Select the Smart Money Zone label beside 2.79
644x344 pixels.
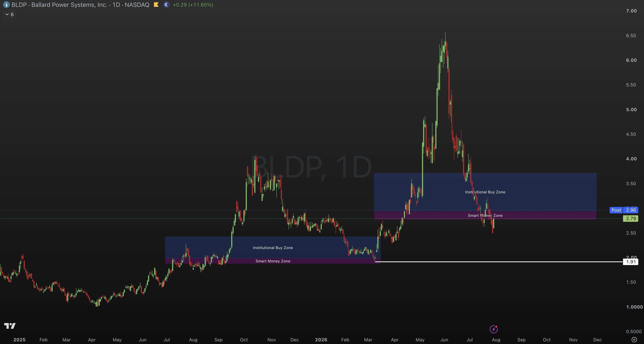pos(485,216)
